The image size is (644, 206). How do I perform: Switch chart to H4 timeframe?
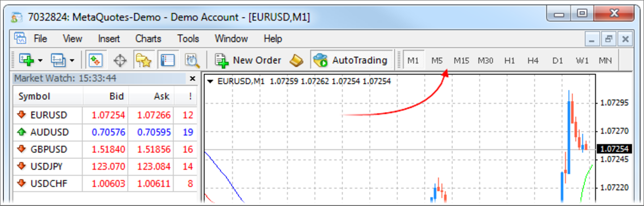coord(533,61)
